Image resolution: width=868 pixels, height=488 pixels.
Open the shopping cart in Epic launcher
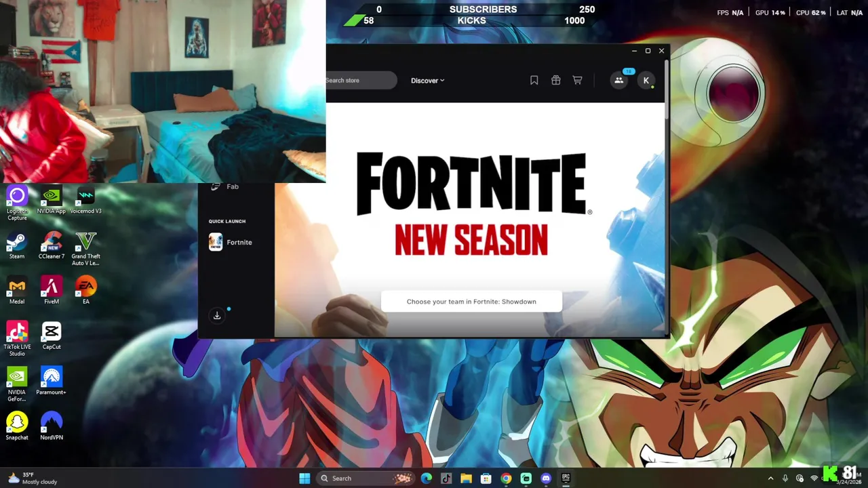click(578, 80)
